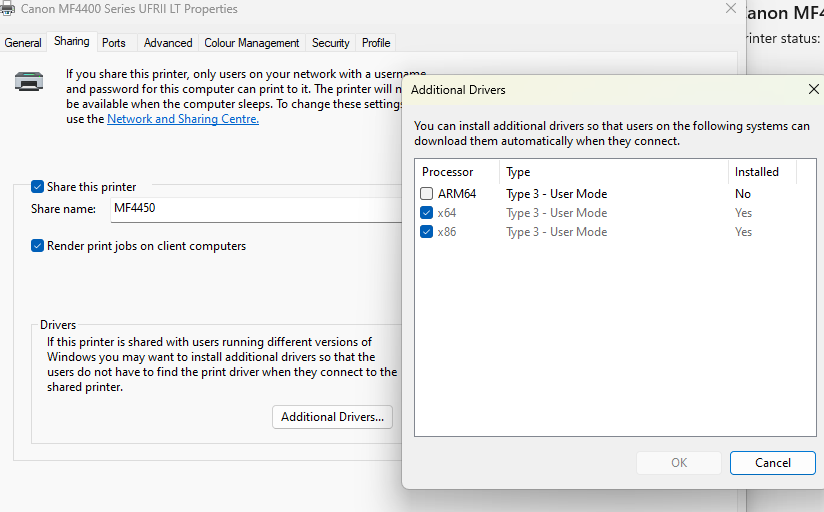Click the Type column header
Screen dimensions: 824x512
(614, 172)
